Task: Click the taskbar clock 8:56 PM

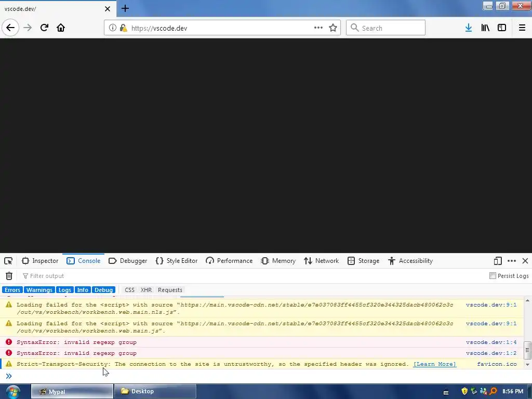Action: (x=513, y=392)
